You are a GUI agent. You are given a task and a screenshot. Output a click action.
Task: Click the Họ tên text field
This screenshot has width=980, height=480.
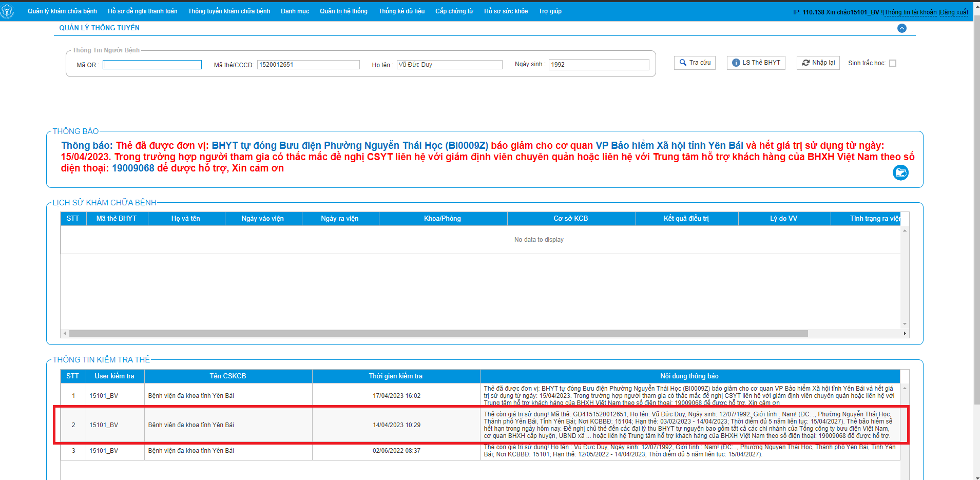click(x=449, y=65)
